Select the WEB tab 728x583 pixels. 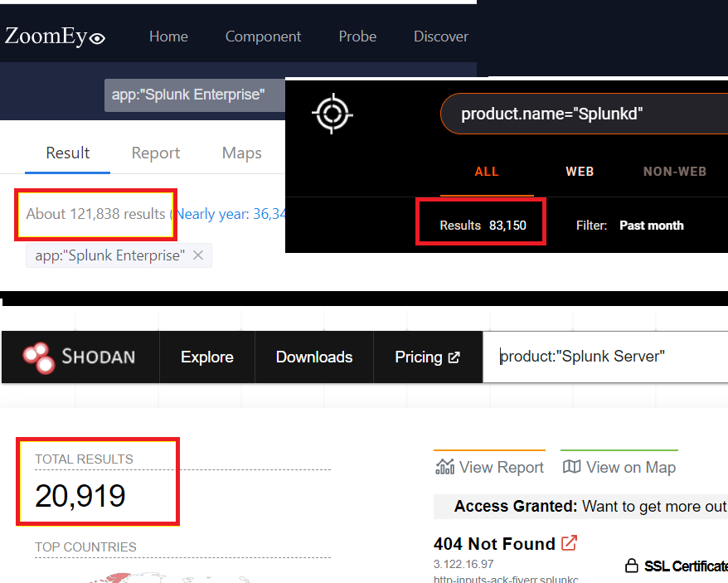click(580, 171)
